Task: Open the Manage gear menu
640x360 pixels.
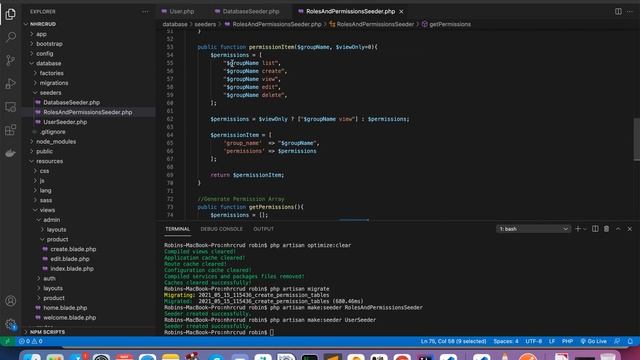Action: (x=11, y=324)
